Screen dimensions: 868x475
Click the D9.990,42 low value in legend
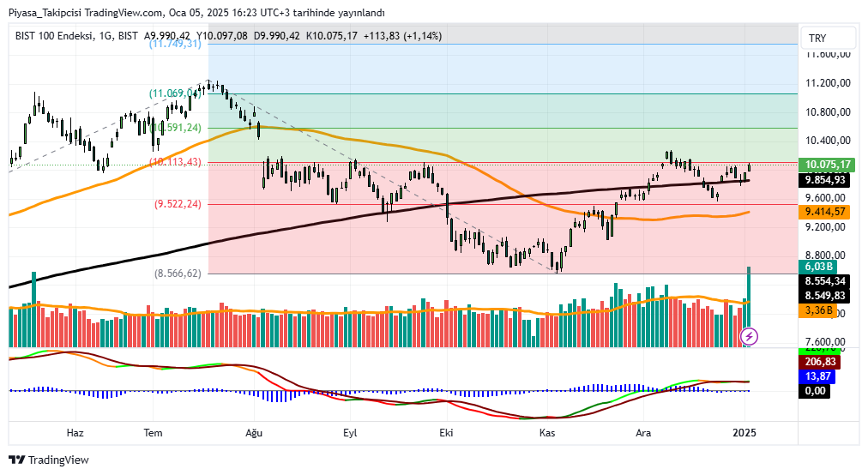pyautogui.click(x=277, y=36)
